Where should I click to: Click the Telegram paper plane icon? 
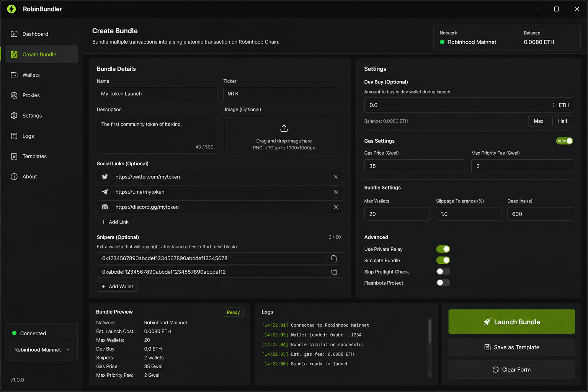(x=105, y=192)
